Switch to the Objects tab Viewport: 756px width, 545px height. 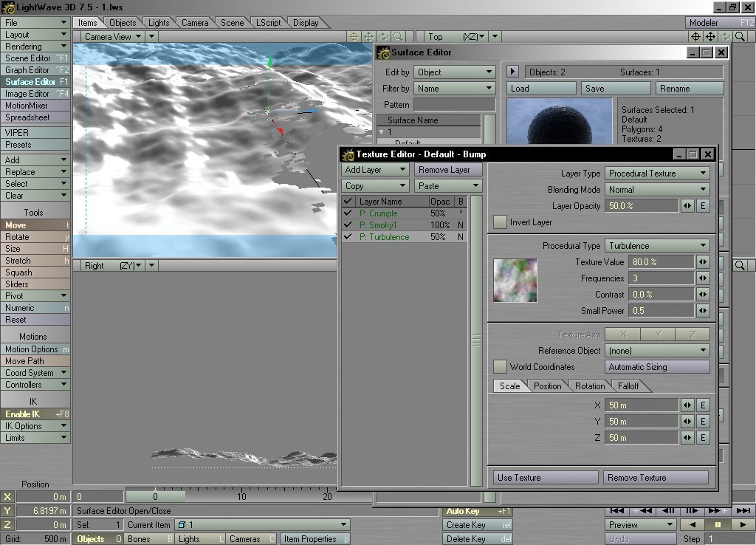(123, 23)
